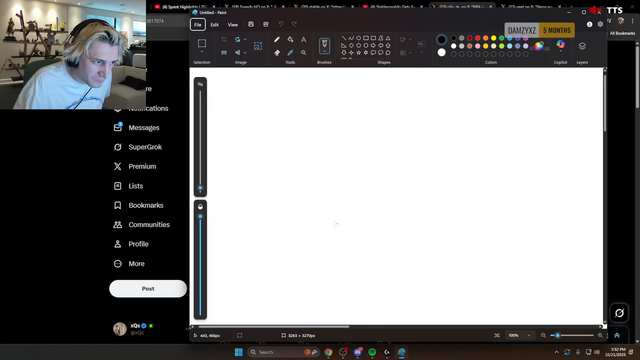Click the Windows Start button

(239, 352)
